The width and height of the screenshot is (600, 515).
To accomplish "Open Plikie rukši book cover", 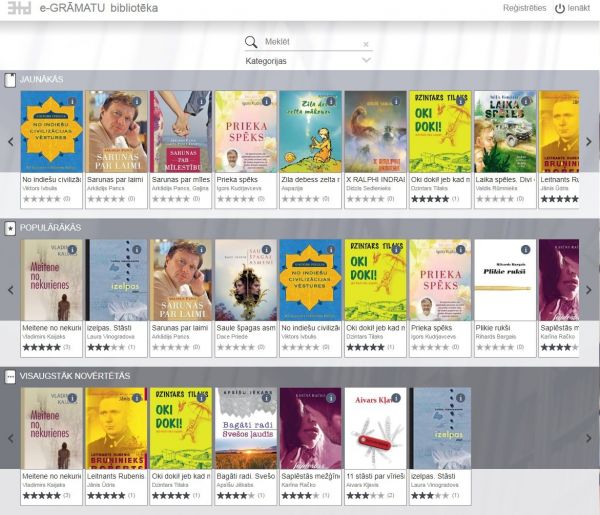I will (x=505, y=280).
